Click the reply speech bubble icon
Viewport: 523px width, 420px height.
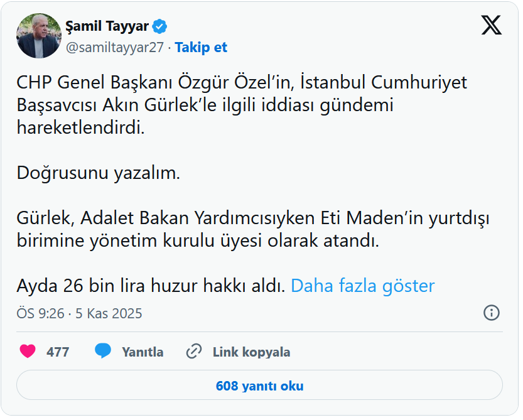click(103, 352)
